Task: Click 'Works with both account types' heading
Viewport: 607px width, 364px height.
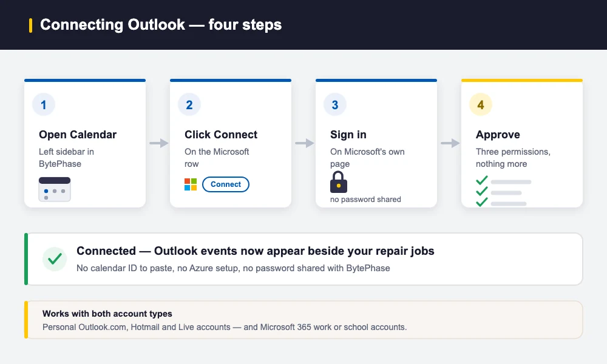Action: coord(107,314)
